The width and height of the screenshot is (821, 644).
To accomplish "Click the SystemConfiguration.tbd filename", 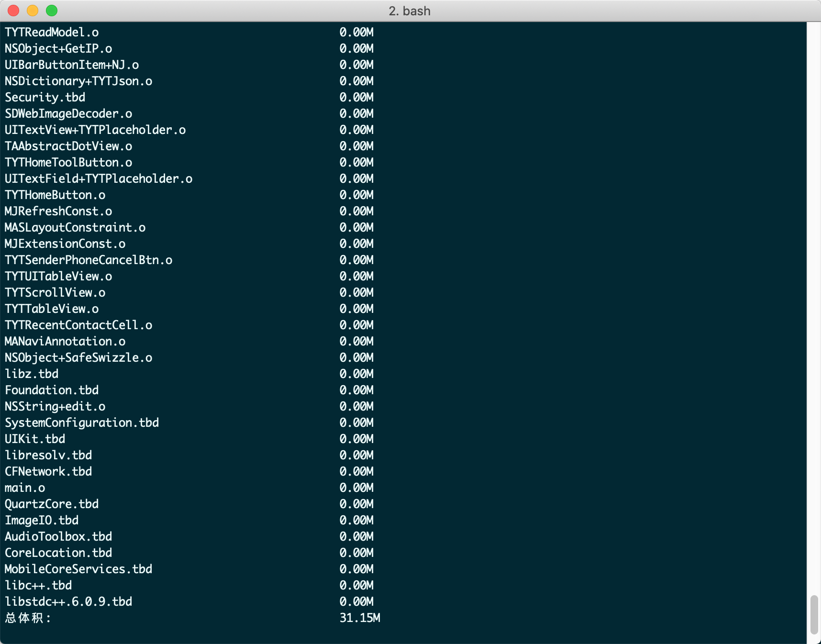I will (x=82, y=423).
